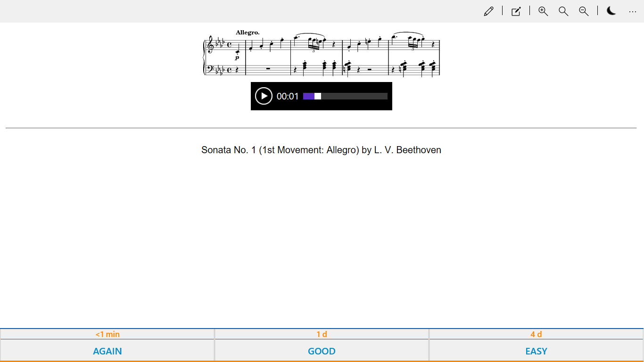This screenshot has width=644, height=362.
Task: Reset zoom using the plain magnifier icon
Action: 563,11
